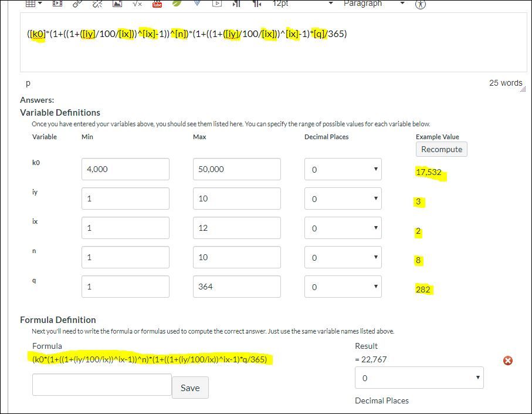This screenshot has height=414, width=532.
Task: Open the formula result decimal places dropdown
Action: coord(419,378)
